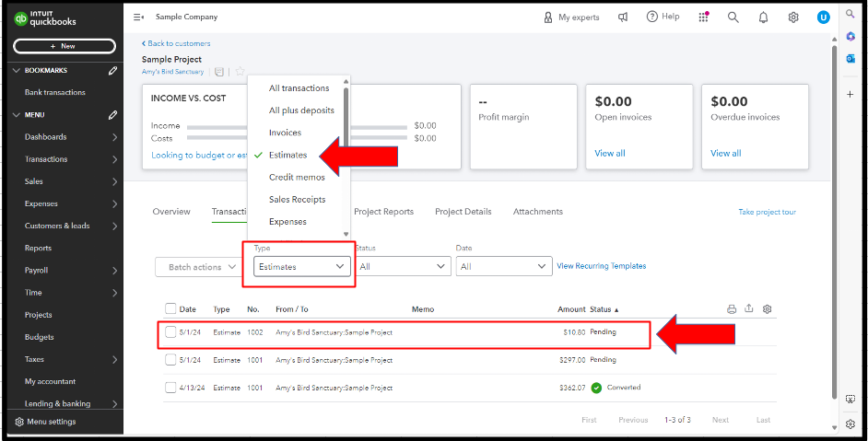Open Outlook icon in browser sidebar

[850, 59]
